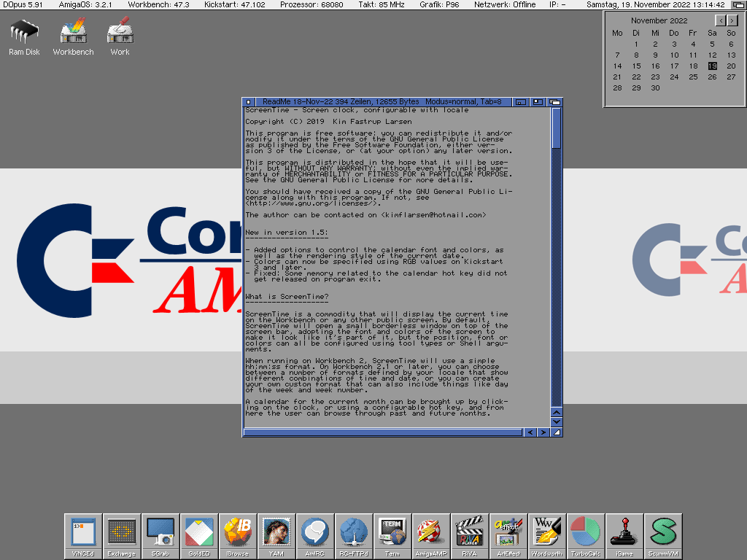This screenshot has width=747, height=560.
Task: Launch SGrab from the dock
Action: (160, 536)
